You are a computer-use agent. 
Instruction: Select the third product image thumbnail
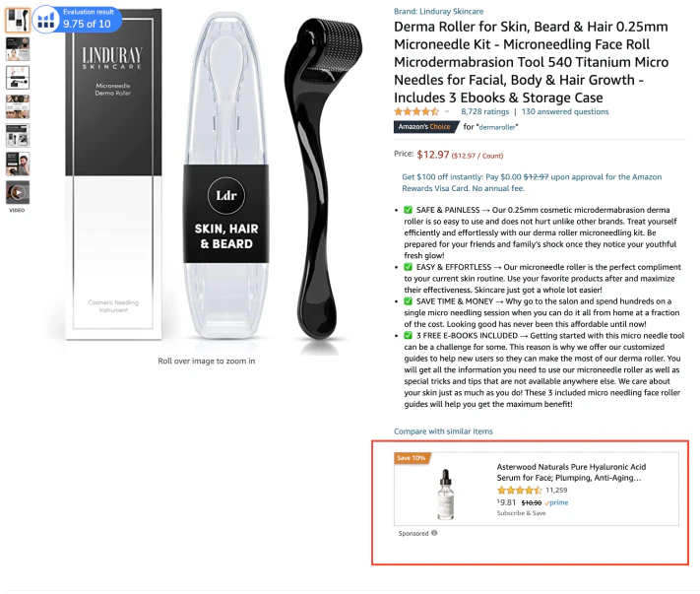18,78
